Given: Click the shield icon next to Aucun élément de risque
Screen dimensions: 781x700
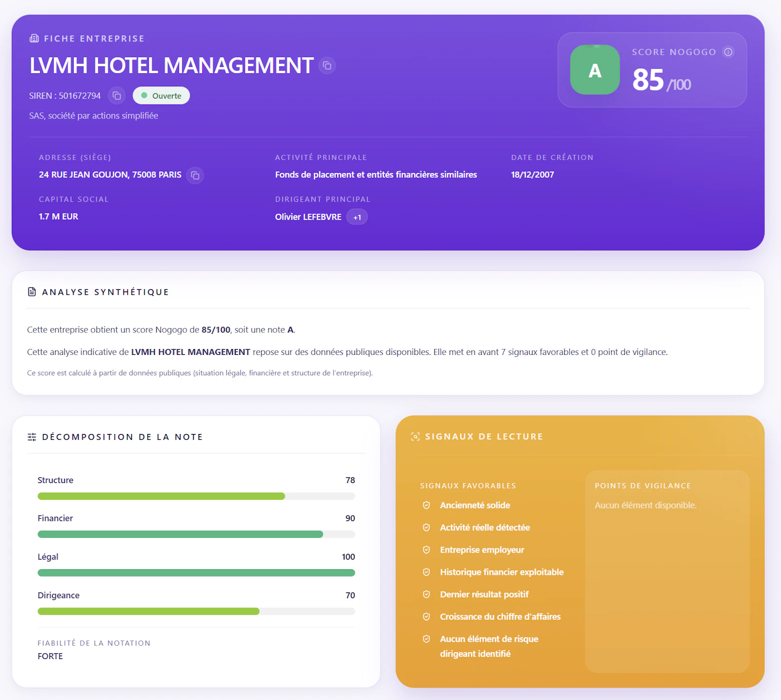Looking at the screenshot, I should [427, 639].
